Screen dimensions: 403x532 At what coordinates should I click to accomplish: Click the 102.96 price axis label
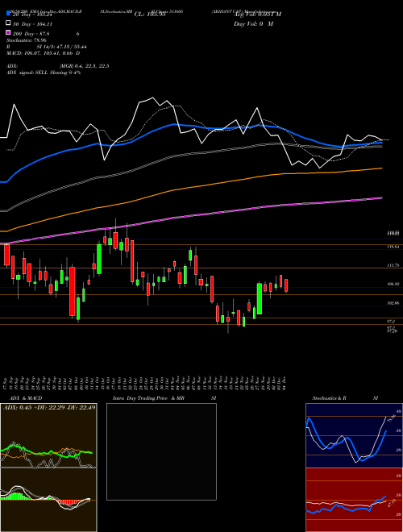[x=393, y=303]
